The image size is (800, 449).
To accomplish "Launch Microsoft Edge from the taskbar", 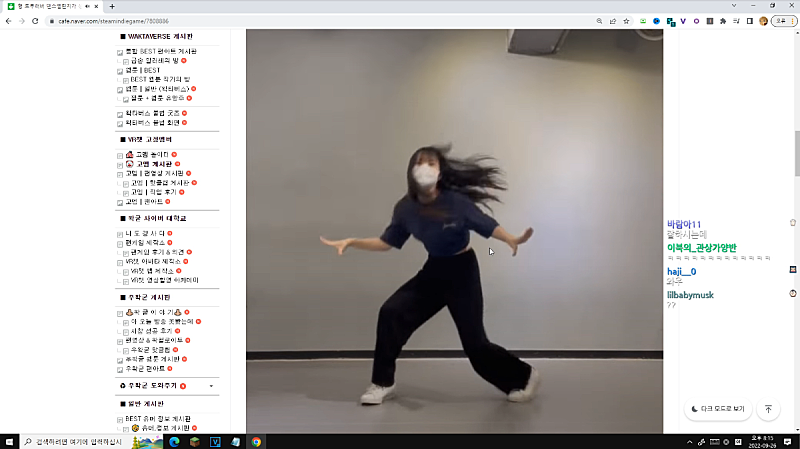I will tap(174, 441).
